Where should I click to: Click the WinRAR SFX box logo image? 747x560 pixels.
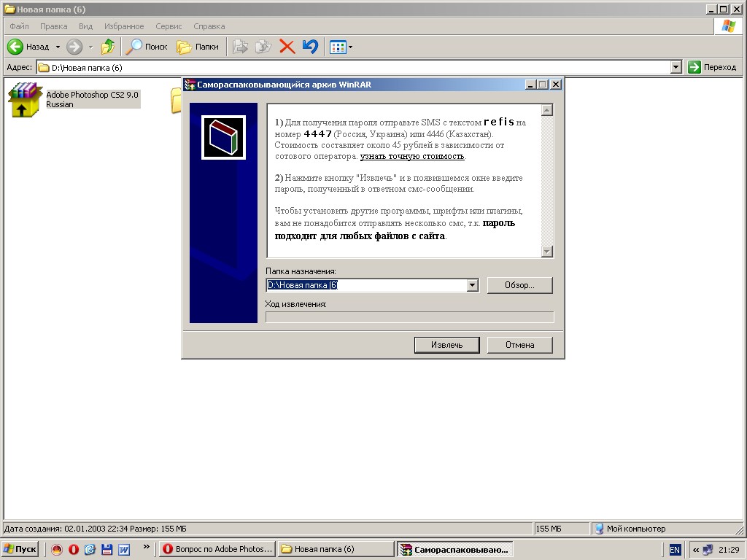click(x=223, y=137)
